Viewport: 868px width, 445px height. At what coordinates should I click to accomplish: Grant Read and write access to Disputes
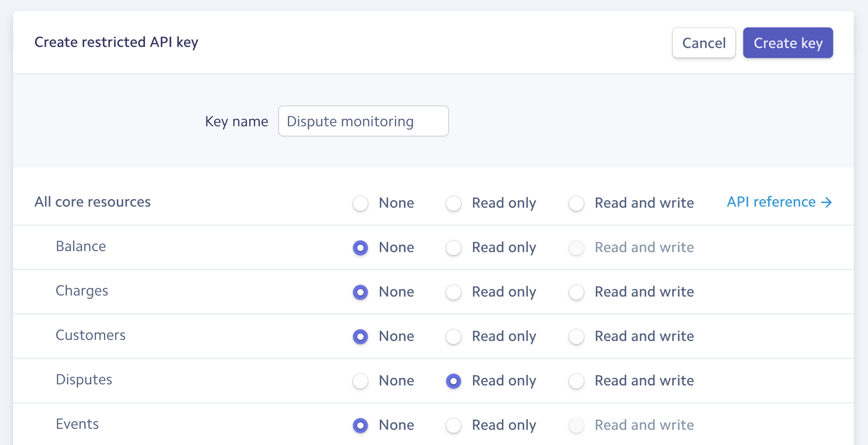point(576,381)
